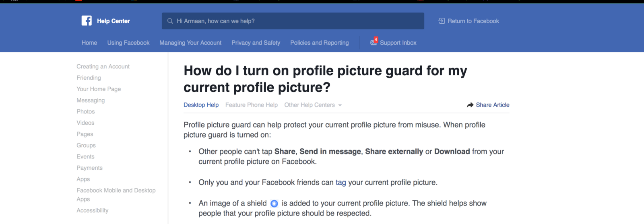Select Photos in the sidebar

pos(86,111)
